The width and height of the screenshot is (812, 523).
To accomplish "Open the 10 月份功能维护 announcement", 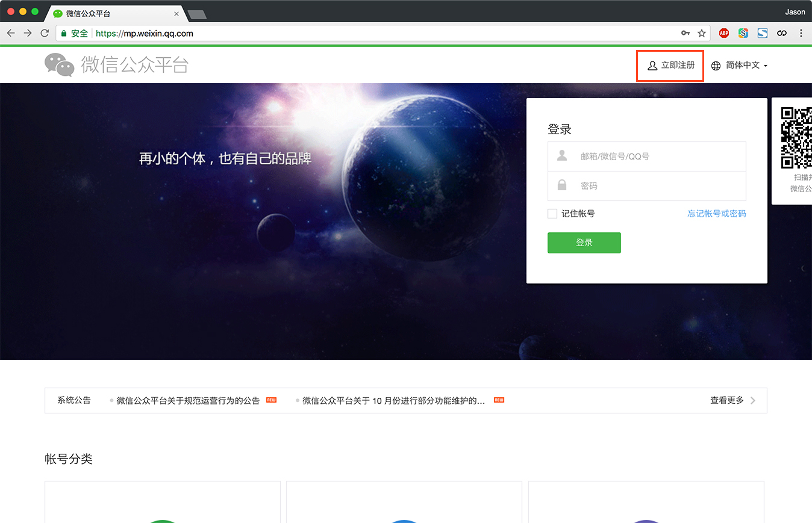I will click(394, 400).
